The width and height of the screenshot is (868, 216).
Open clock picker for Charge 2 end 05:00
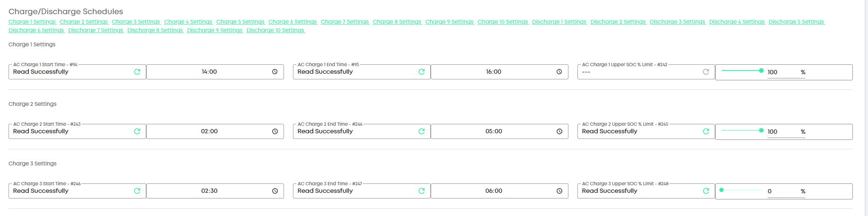click(x=559, y=131)
